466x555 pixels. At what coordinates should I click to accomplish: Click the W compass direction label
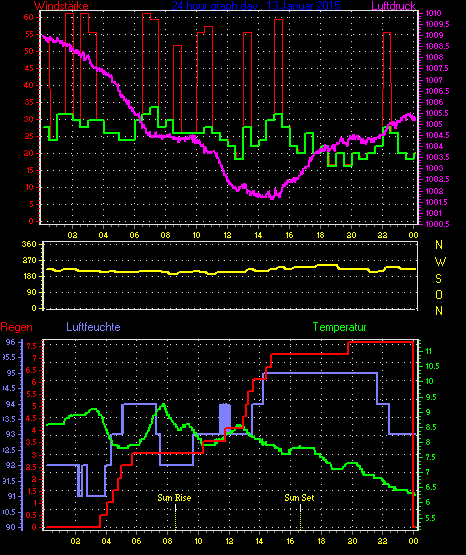(440, 262)
